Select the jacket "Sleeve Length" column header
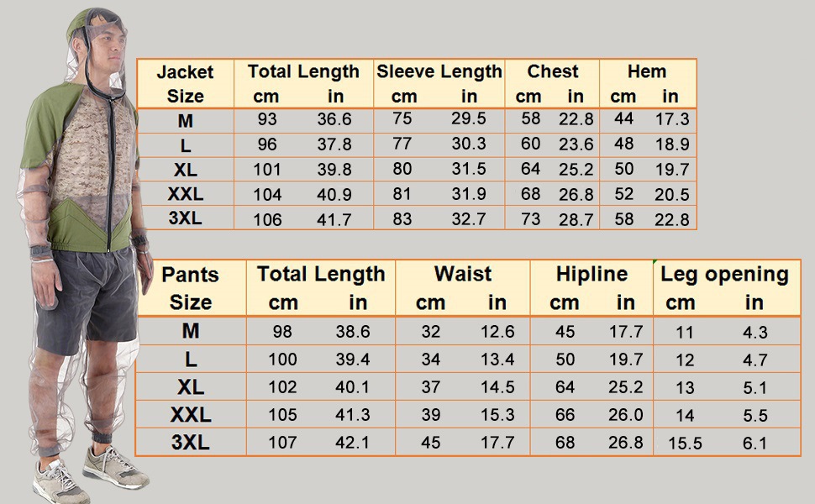 439,72
